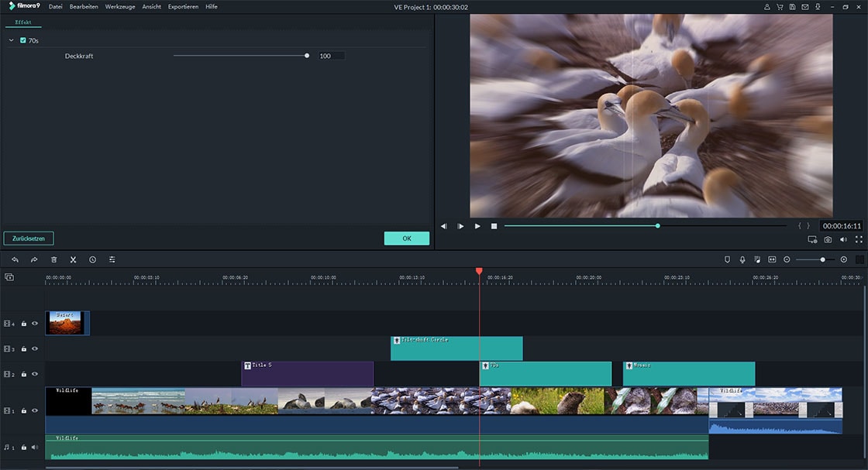The image size is (868, 470).
Task: Lock video track 3
Action: pyautogui.click(x=24, y=349)
